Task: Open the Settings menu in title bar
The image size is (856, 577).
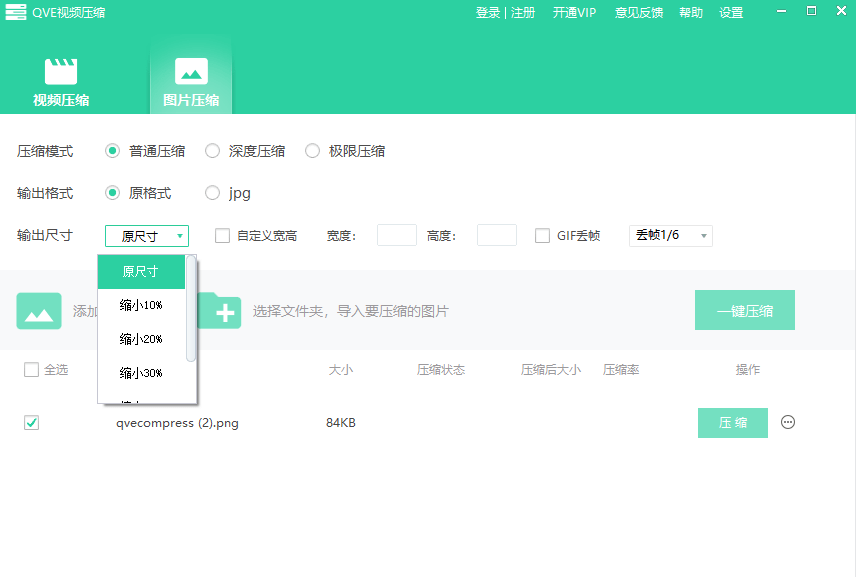Action: pyautogui.click(x=731, y=13)
